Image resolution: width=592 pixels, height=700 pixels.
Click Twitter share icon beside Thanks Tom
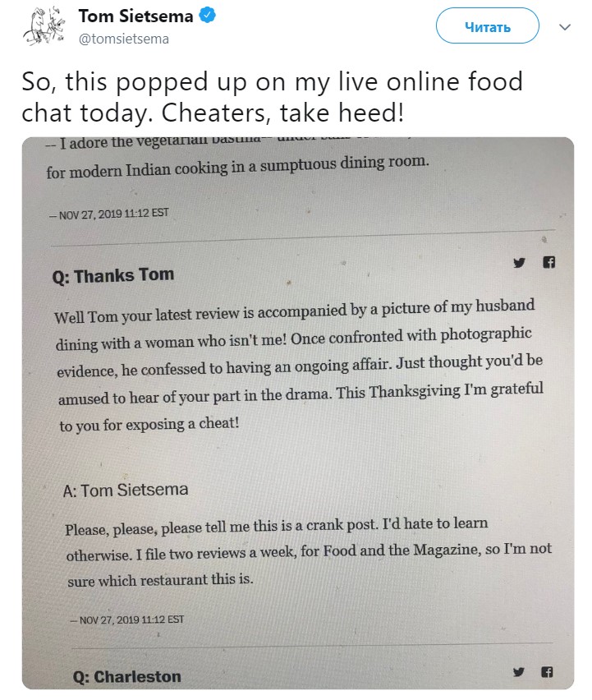pyautogui.click(x=519, y=263)
